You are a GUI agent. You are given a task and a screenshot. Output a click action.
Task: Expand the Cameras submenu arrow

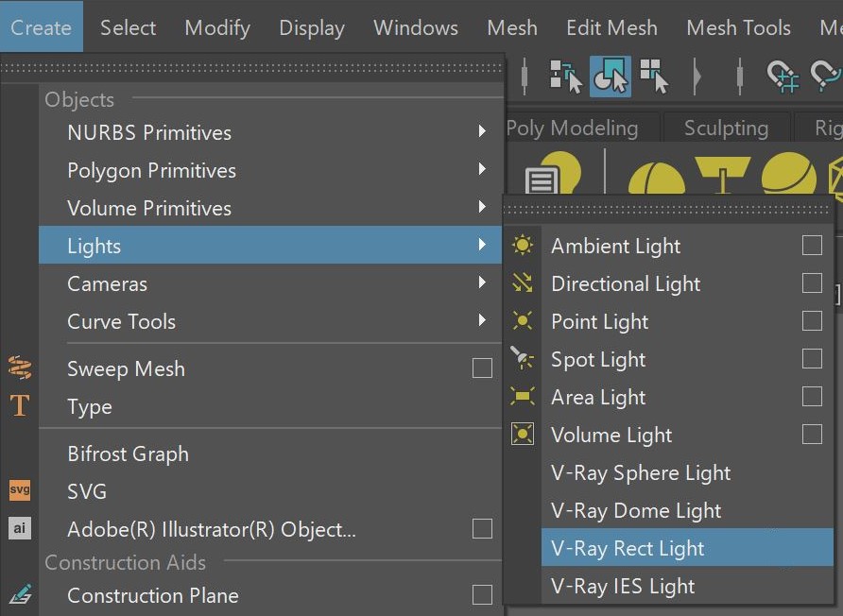482,282
